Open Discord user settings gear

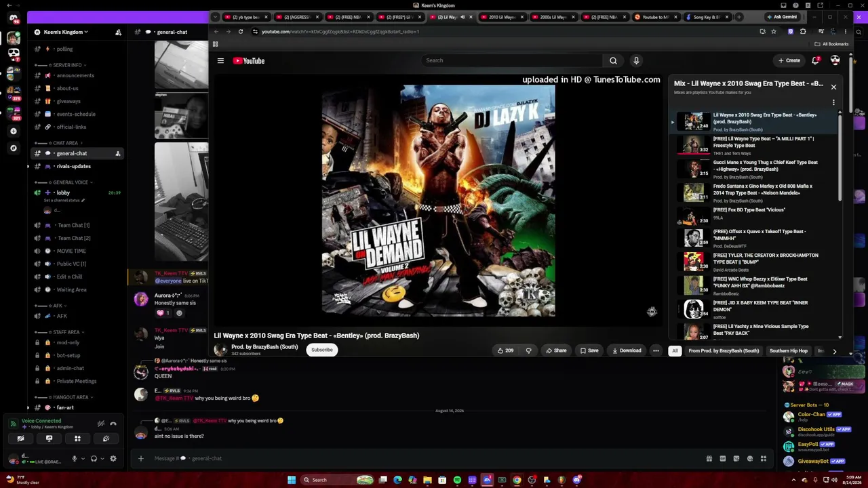113,459
